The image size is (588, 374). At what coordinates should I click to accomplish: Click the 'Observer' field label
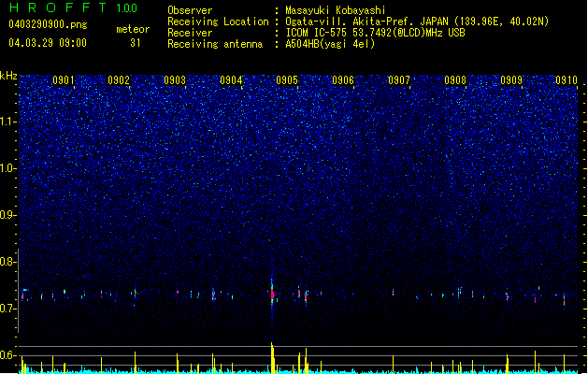190,10
